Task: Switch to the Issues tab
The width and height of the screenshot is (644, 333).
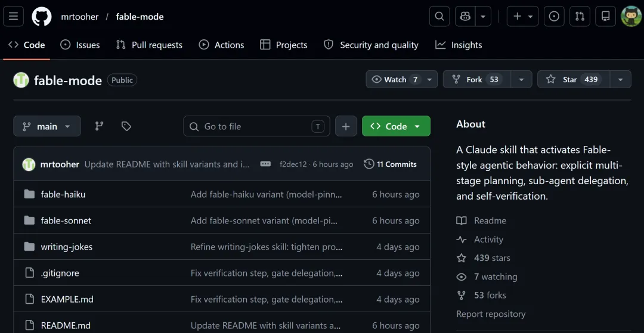Action: (x=80, y=45)
